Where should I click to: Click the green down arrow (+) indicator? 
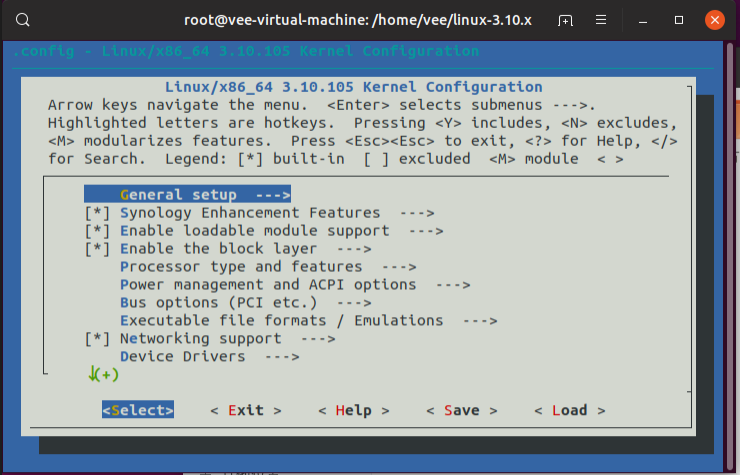point(103,374)
